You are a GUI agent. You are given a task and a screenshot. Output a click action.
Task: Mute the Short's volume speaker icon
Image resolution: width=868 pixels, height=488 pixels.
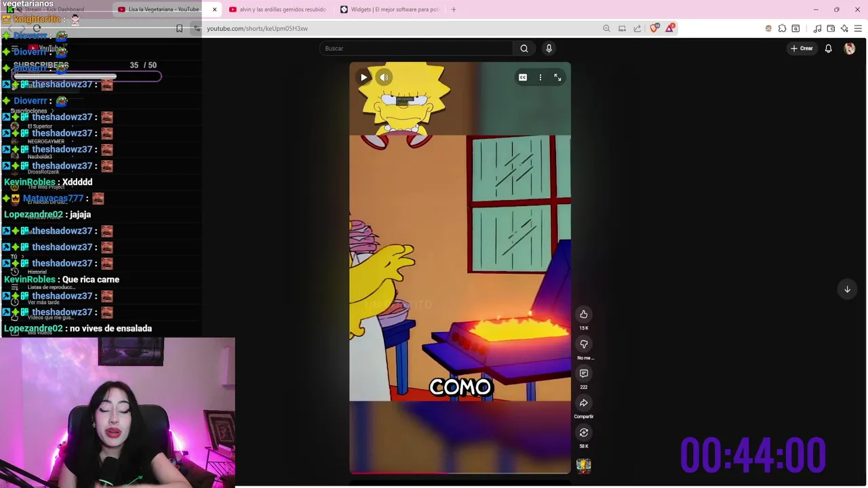384,77
